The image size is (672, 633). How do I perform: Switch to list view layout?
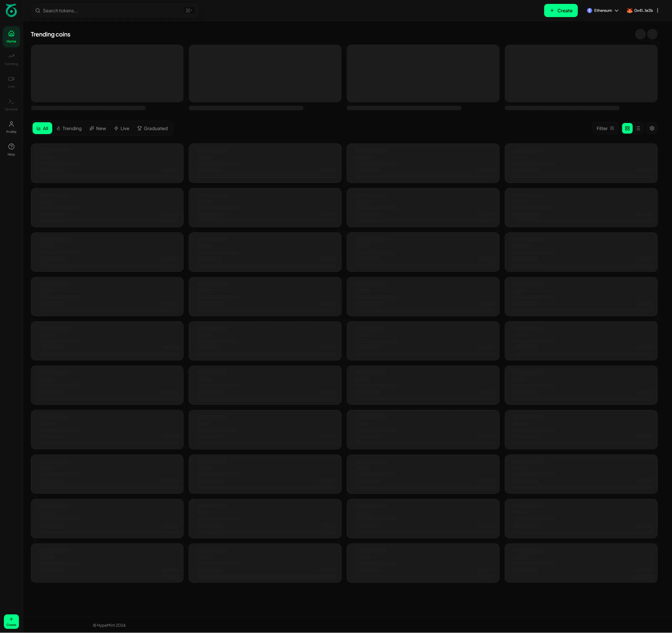tap(638, 128)
